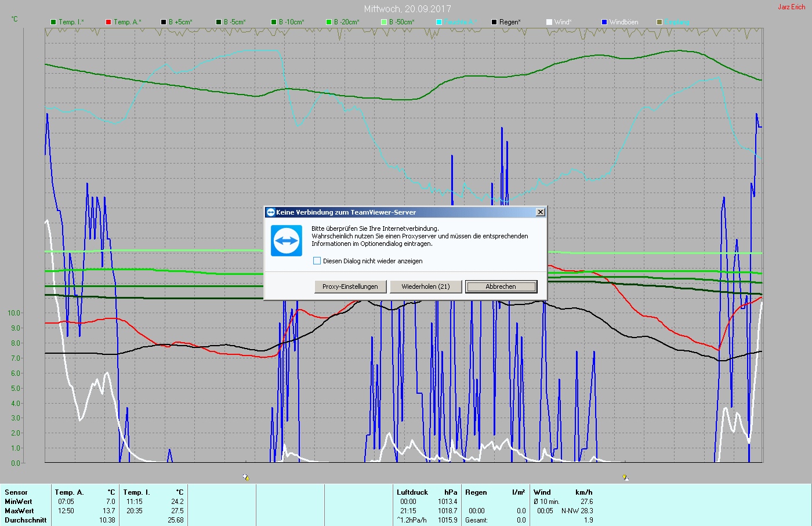Image resolution: width=812 pixels, height=526 pixels.
Task: Click the sunset marker icon below the chart
Action: pos(625,477)
